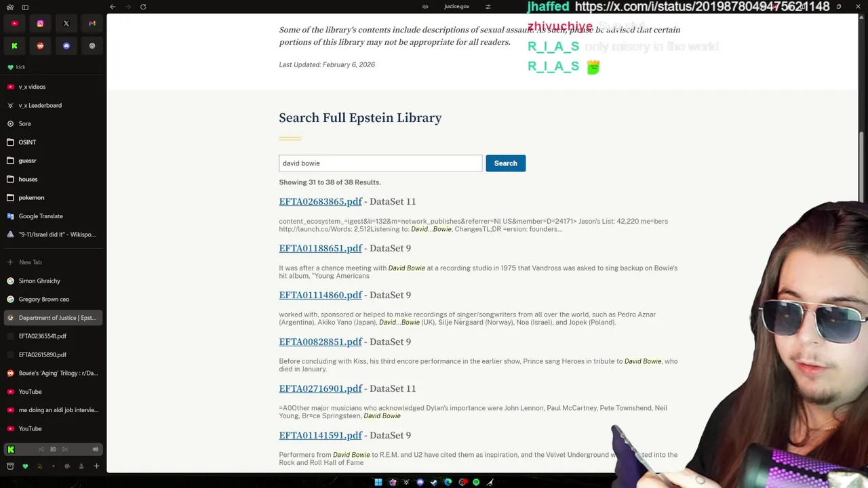Image resolution: width=868 pixels, height=488 pixels.
Task: Open the Windows Start menu
Action: pyautogui.click(x=378, y=483)
